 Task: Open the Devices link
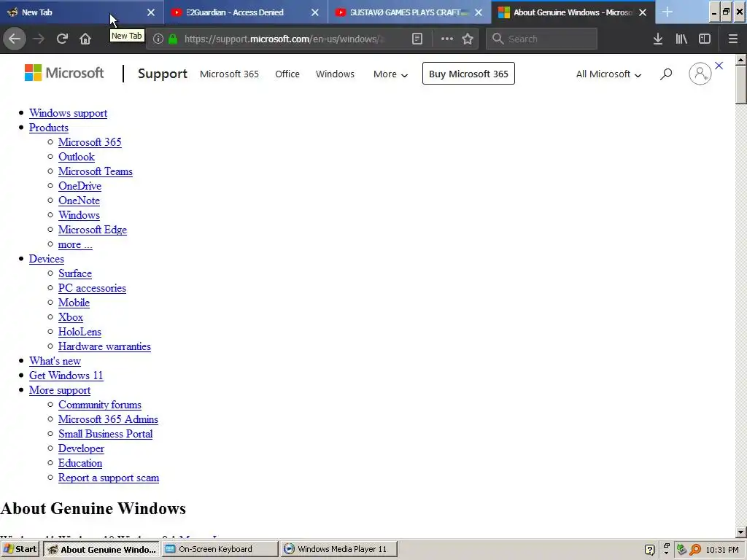click(46, 259)
